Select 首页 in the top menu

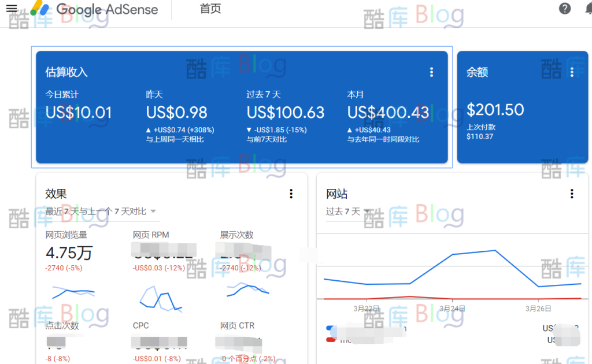tap(210, 9)
